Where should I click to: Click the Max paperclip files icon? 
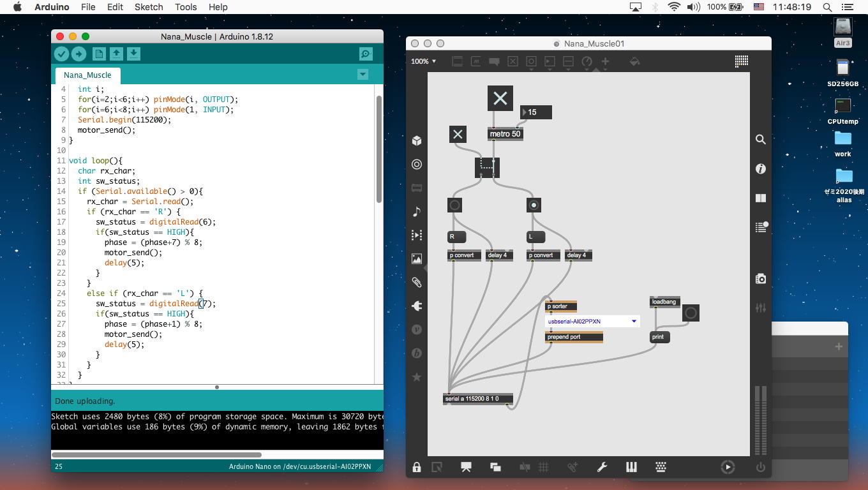click(417, 282)
